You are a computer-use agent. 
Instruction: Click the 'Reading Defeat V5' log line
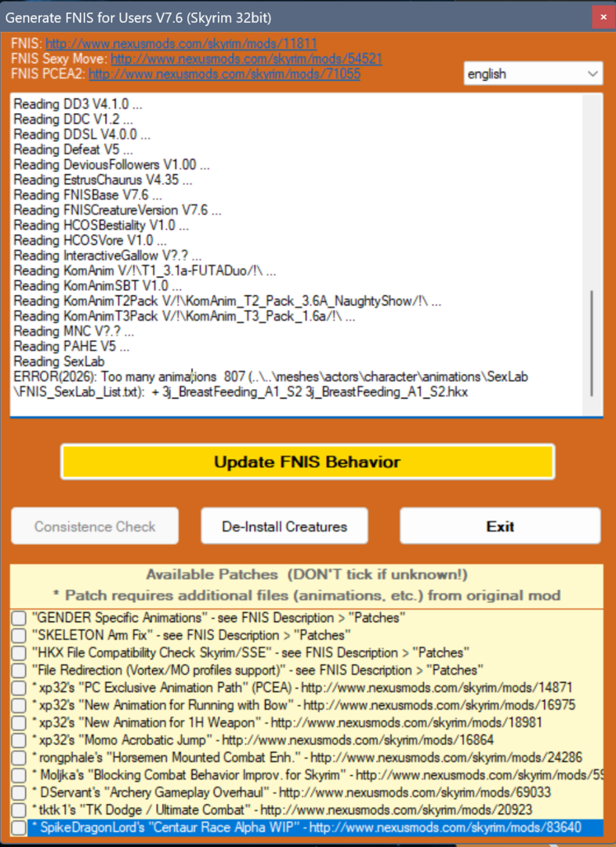pyautogui.click(x=74, y=149)
